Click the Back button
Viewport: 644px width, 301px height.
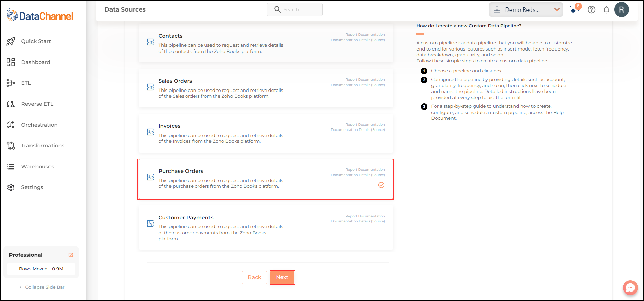[x=255, y=278]
